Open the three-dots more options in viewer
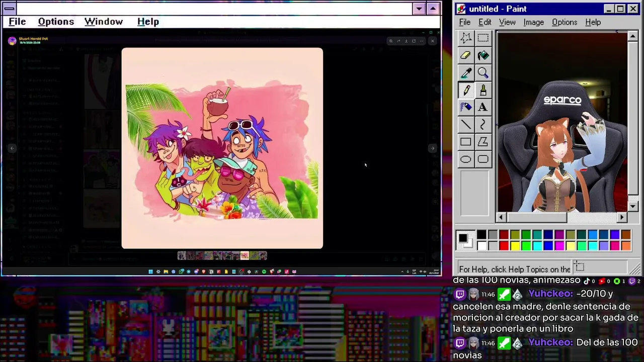 coord(422,41)
